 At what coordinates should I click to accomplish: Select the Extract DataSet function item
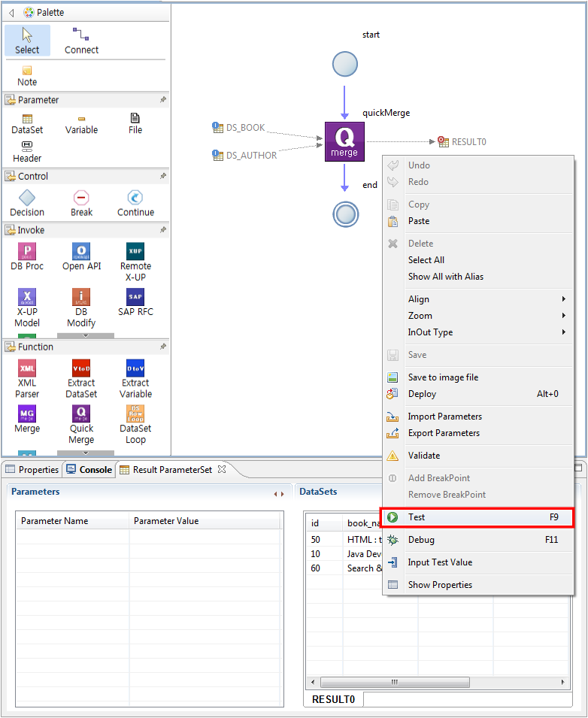point(81,379)
